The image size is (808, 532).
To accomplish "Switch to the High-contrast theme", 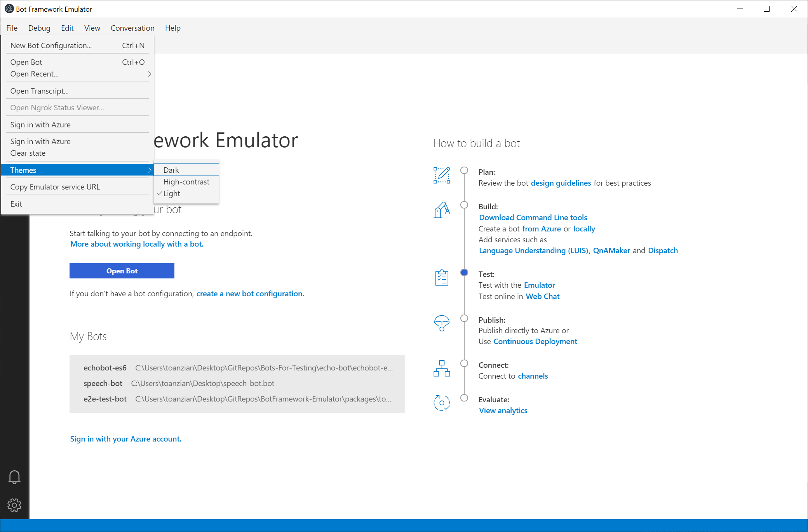I will pyautogui.click(x=186, y=182).
